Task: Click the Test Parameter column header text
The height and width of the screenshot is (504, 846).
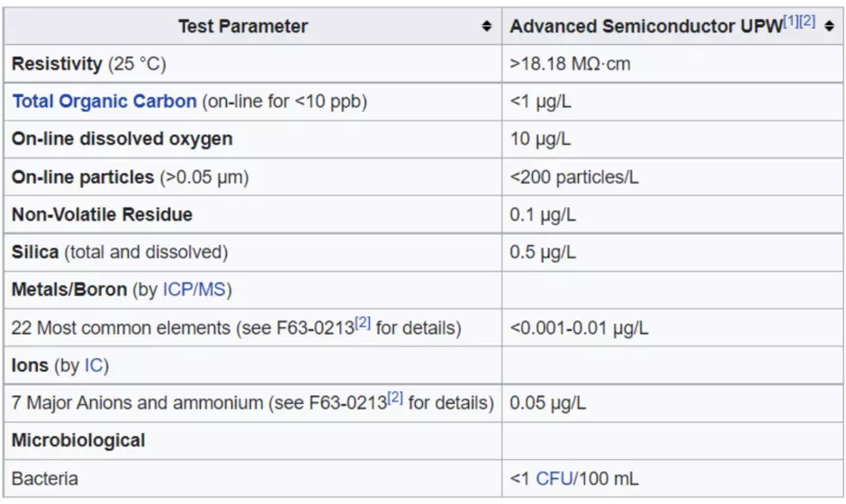Action: tap(243, 26)
